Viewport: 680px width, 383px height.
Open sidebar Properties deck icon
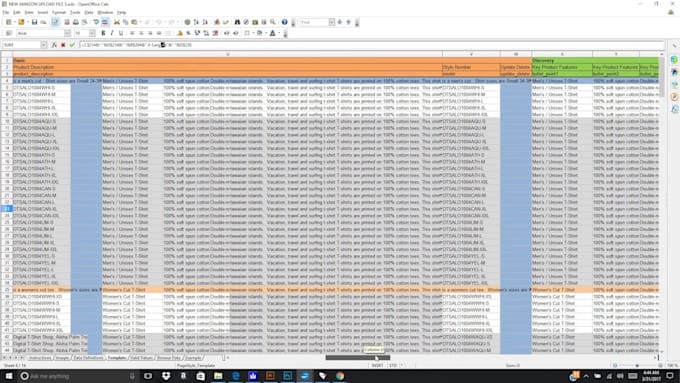(674, 59)
